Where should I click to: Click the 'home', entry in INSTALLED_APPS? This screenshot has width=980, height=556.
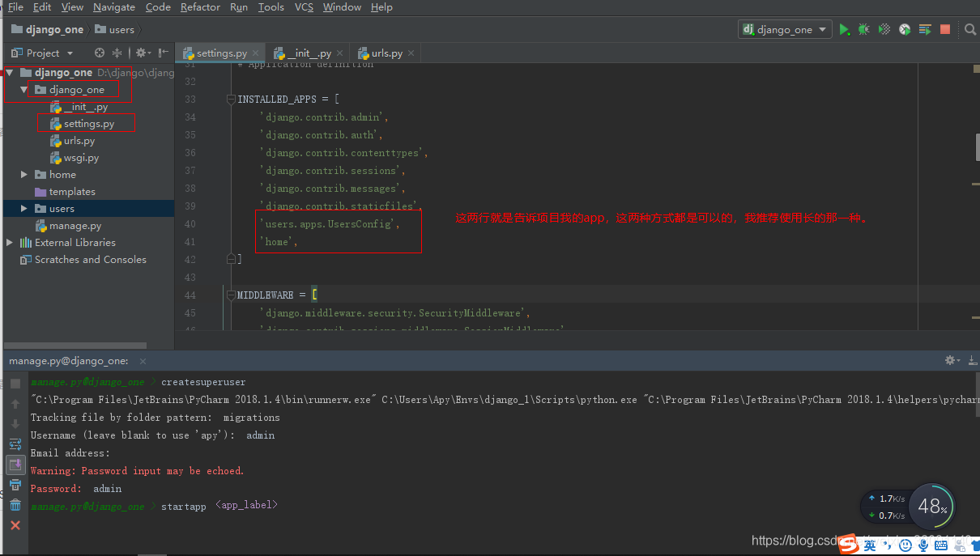[279, 242]
